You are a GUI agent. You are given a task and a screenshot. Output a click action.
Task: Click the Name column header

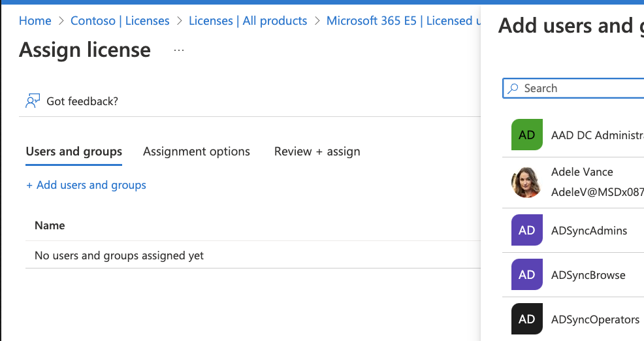pyautogui.click(x=50, y=225)
